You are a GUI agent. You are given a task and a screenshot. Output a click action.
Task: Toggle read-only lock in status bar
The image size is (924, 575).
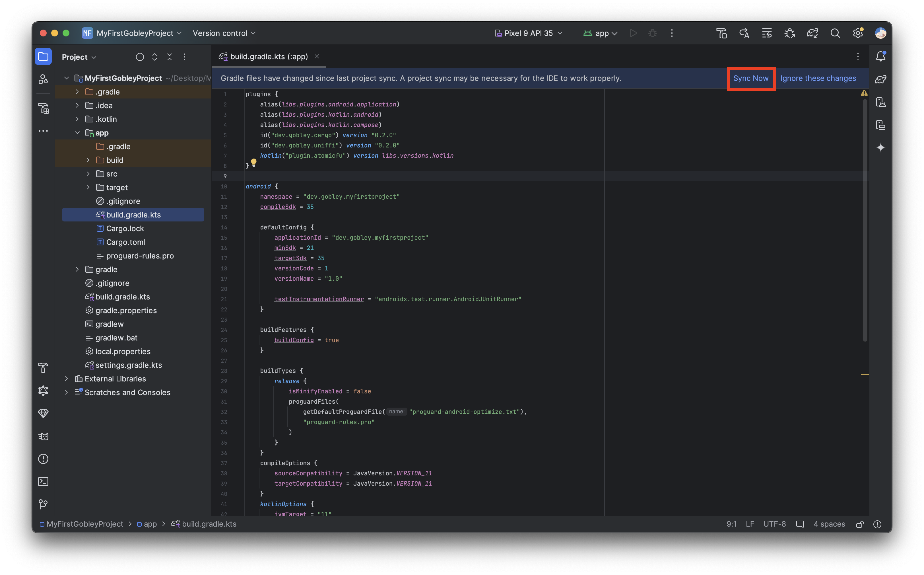[860, 524]
